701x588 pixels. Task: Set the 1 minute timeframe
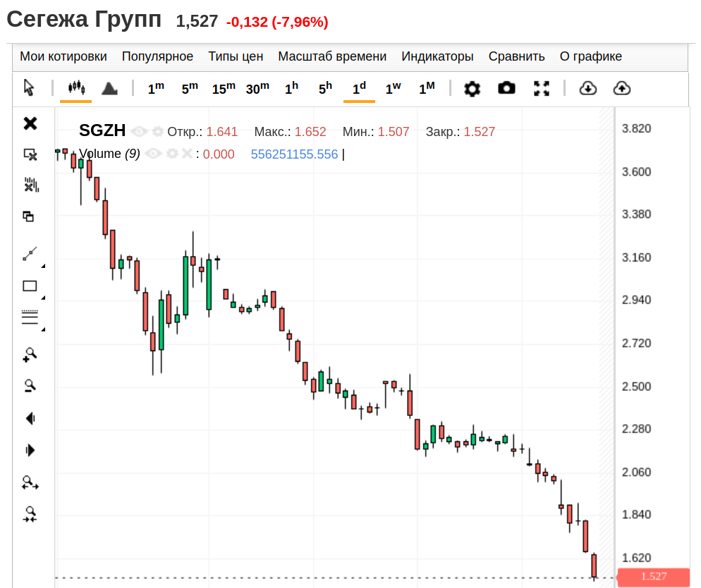click(156, 88)
